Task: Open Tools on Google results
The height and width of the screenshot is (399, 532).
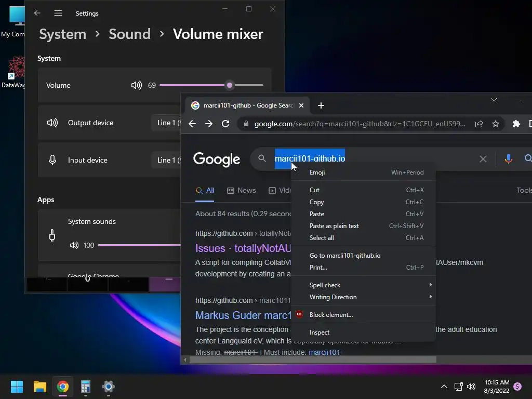Action: [x=524, y=190]
